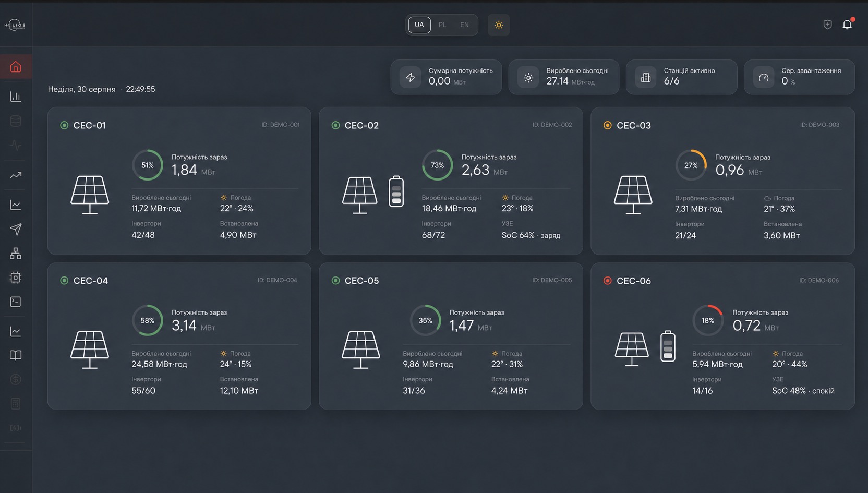Viewport: 868px width, 493px height.
Task: Open the network hierarchy icon in sidebar
Action: point(16,254)
